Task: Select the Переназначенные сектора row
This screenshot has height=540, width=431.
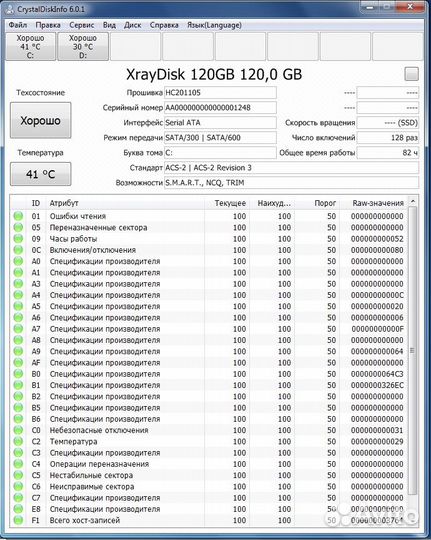Action: (209, 227)
